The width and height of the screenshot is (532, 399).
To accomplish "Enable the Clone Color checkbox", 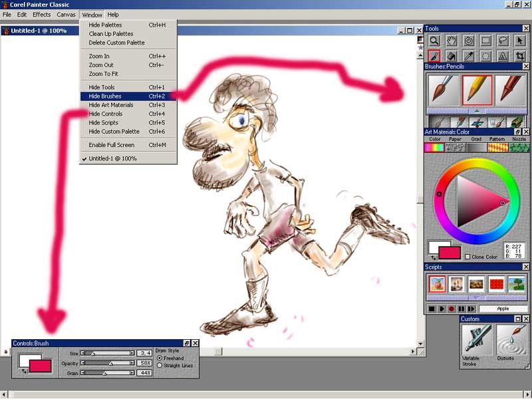I will [467, 257].
